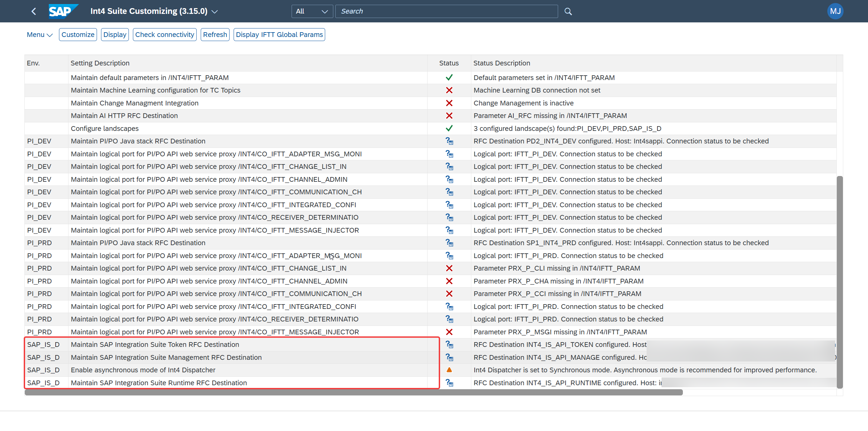Click red X status for Machine Learning configuration
868x431 pixels.
[x=449, y=90]
